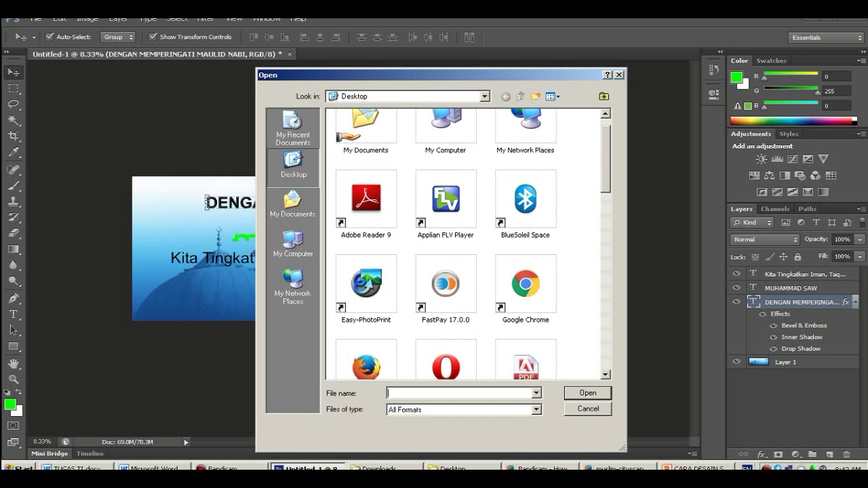Click the lock all padlock icon
Screen dimensions: 868x488
pyautogui.click(x=797, y=257)
